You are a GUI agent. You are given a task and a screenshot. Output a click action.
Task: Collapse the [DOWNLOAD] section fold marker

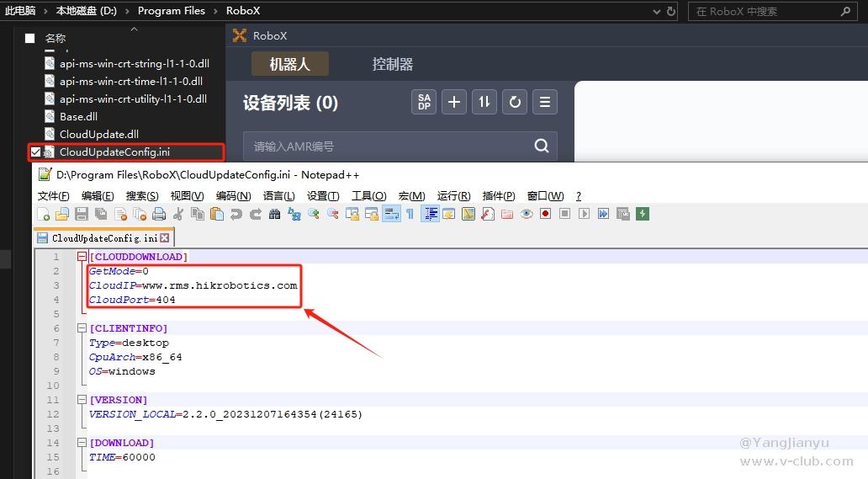(82, 443)
